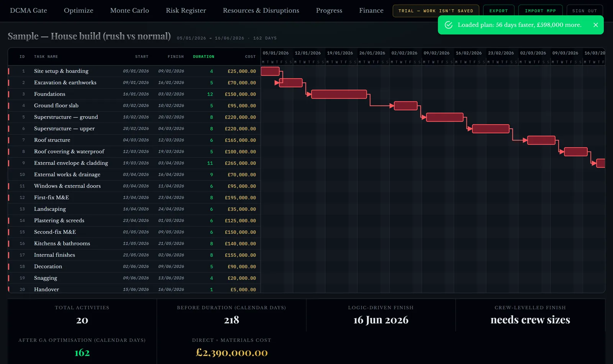Open the DCMA Gate tab
Image resolution: width=613 pixels, height=364 pixels.
point(28,10)
